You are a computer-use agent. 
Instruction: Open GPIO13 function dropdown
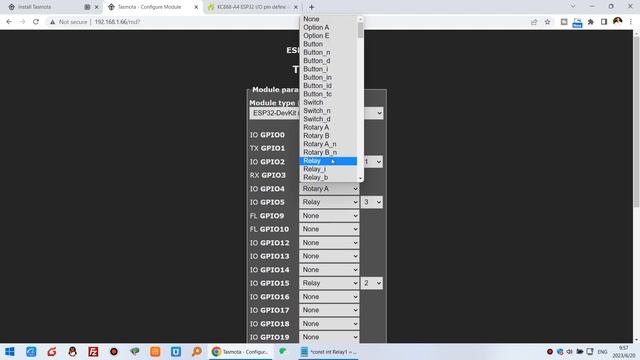click(x=329, y=256)
